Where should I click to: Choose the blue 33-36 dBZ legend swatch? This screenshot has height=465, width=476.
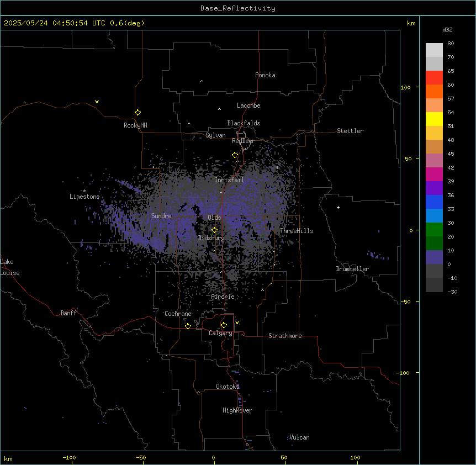coord(434,202)
